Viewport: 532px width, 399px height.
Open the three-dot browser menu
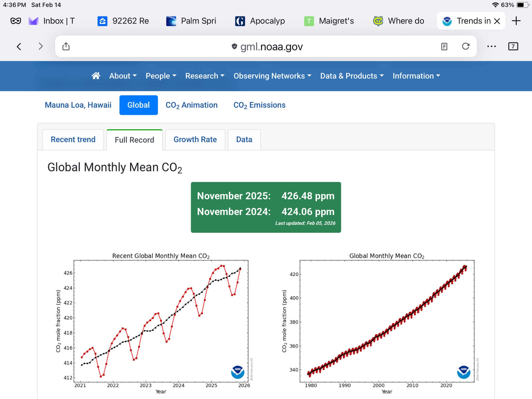(x=491, y=47)
